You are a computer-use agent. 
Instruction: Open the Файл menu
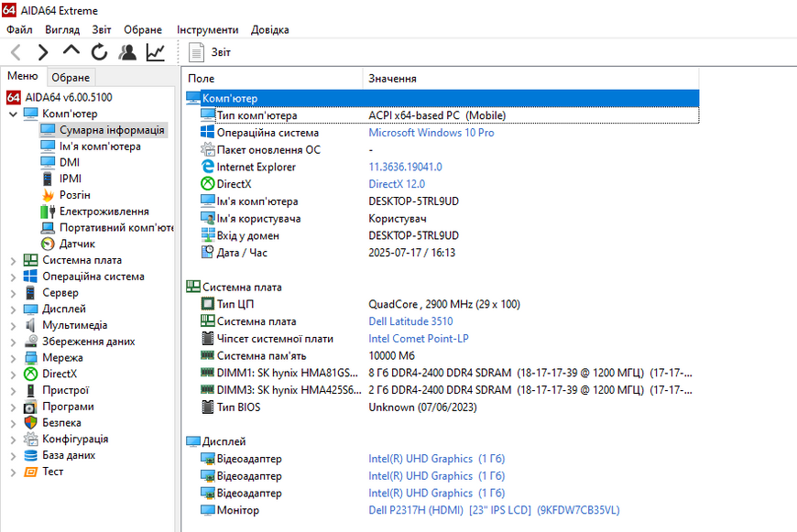(x=19, y=29)
